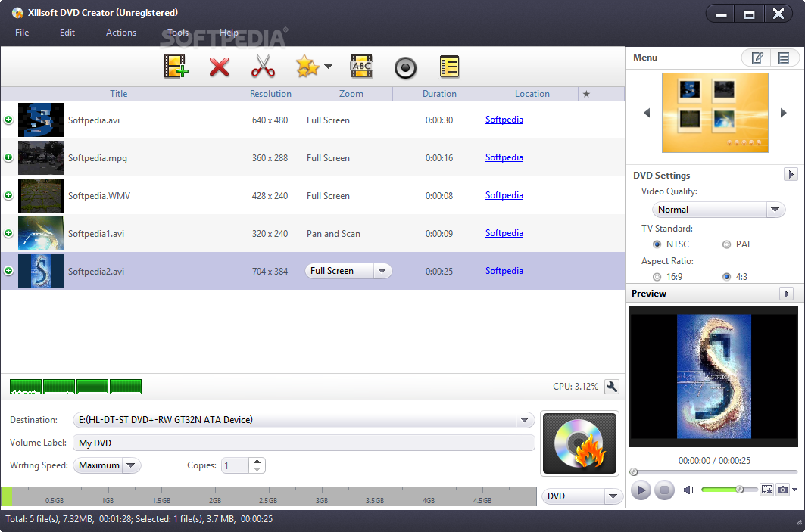Screen dimensions: 805x532
Task: Open the Edit menu
Action: pyautogui.click(x=67, y=33)
